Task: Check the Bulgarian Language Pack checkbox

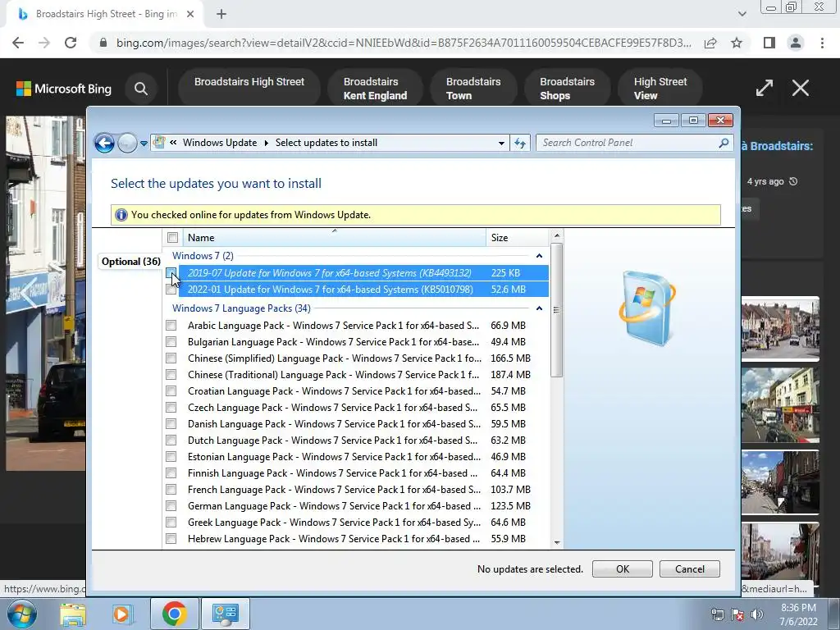Action: coord(171,342)
